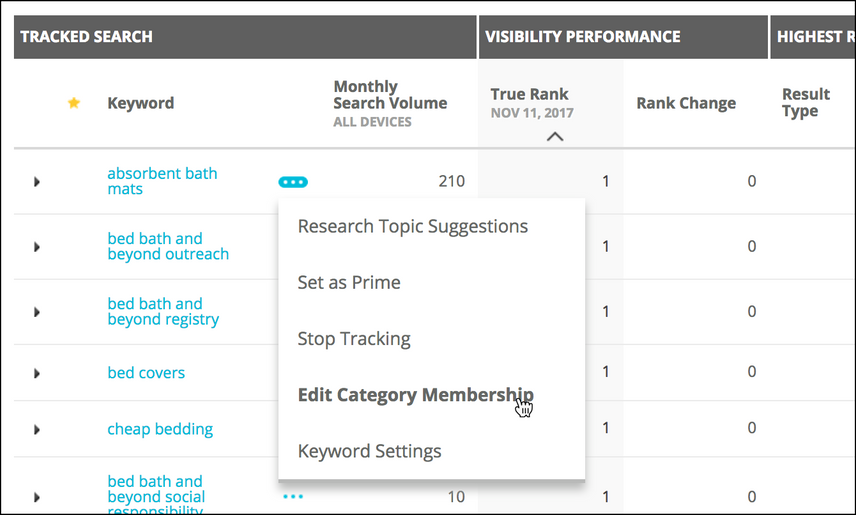Image resolution: width=856 pixels, height=515 pixels.
Task: Choose Edit Category Membership option
Action: [415, 395]
